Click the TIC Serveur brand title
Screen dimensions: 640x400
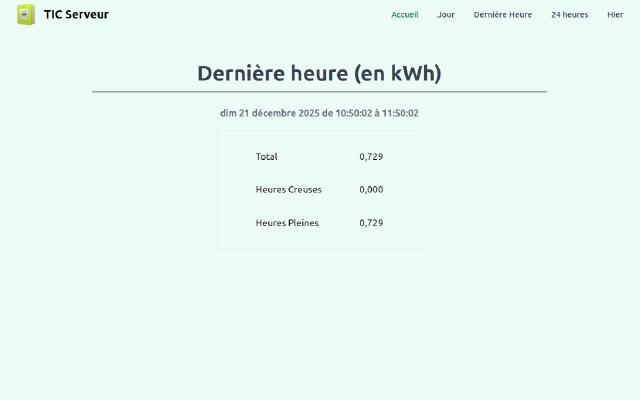tap(76, 15)
